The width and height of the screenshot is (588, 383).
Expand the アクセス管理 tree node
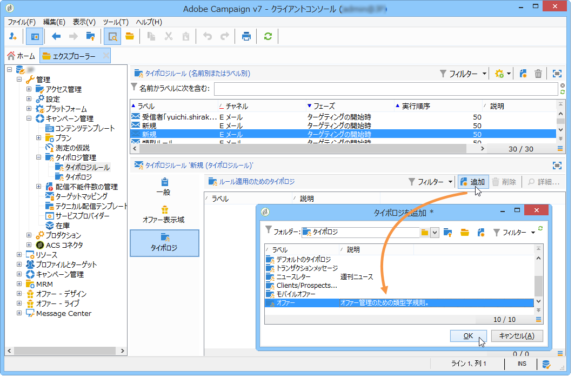tap(29, 89)
